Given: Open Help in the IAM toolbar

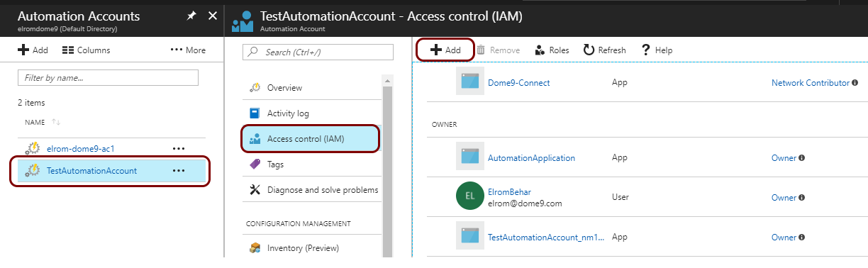Looking at the screenshot, I should pos(657,50).
